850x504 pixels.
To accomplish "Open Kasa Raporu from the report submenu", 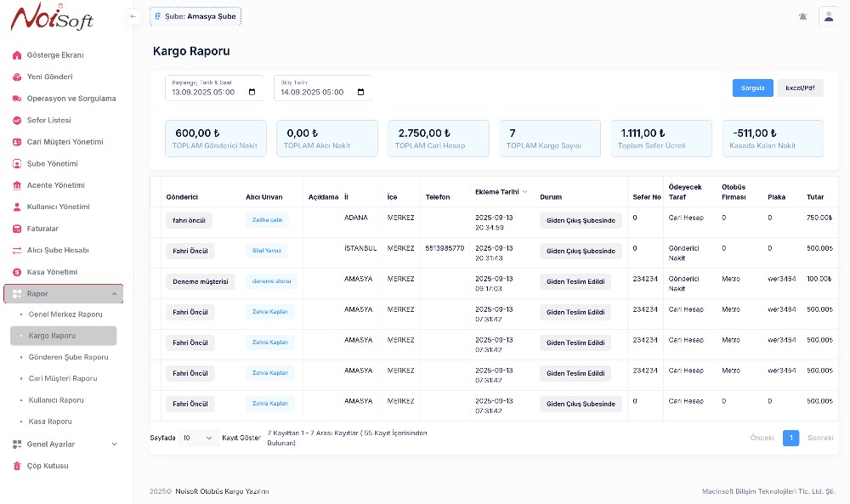I will click(52, 422).
